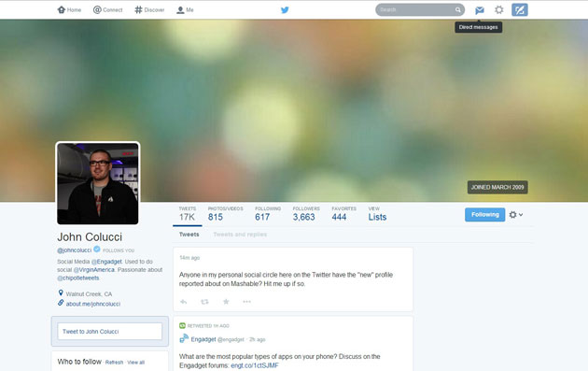Click the profile header banner image
Image resolution: width=588 pixels, height=371 pixels.
point(294,110)
